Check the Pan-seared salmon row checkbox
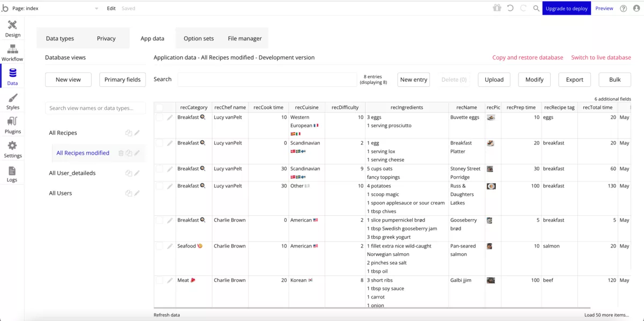The image size is (644, 321). click(x=159, y=246)
